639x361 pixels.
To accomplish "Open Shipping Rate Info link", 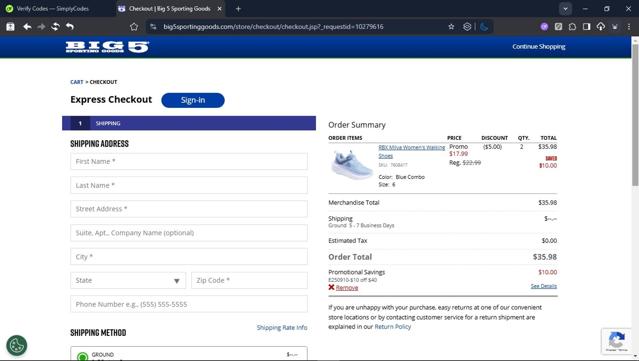I will 282,328.
